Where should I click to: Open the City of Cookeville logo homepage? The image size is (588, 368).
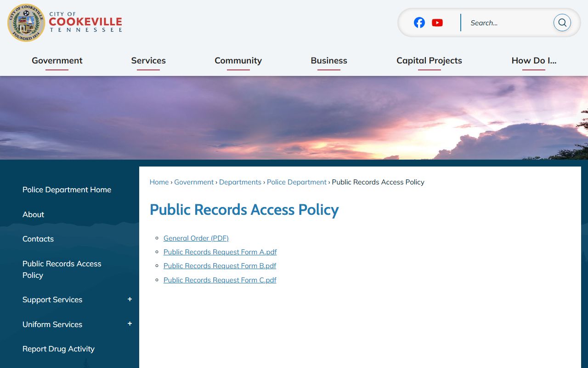(x=65, y=23)
